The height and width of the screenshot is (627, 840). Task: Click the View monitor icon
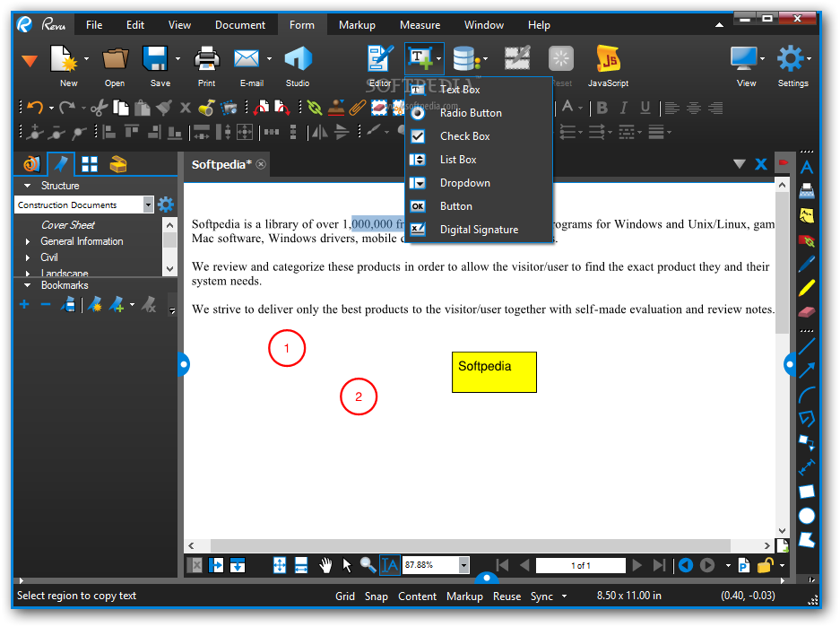[744, 59]
